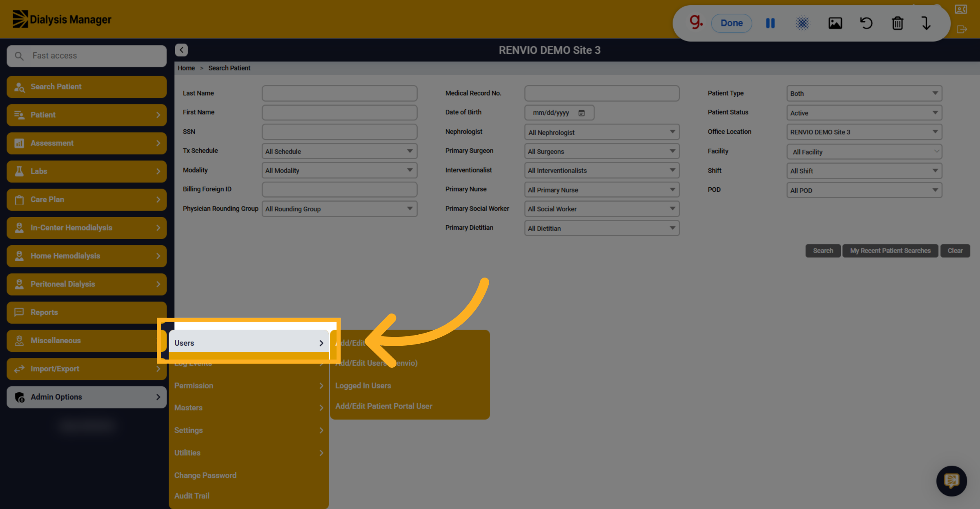
Task: Expand the In-Center Hemodialysis menu
Action: point(87,228)
